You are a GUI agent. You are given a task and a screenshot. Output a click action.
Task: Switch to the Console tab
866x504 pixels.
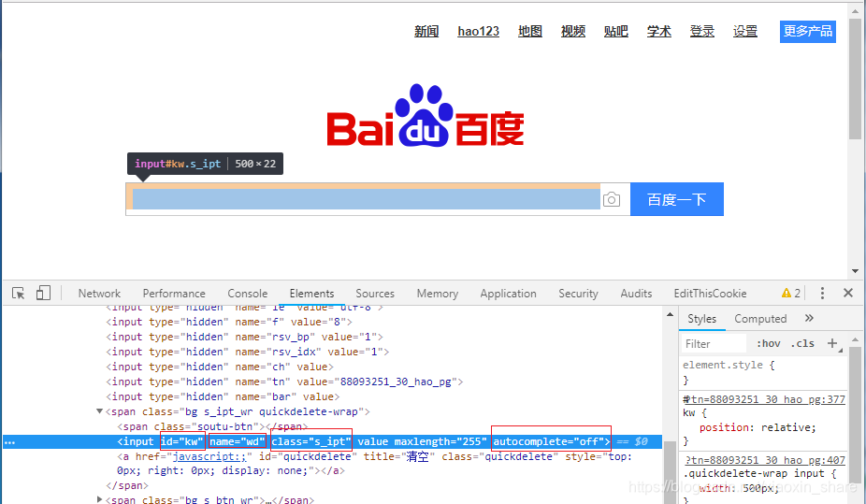[248, 294]
